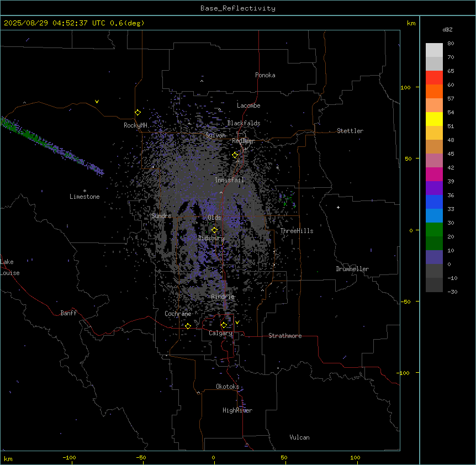Image resolution: width=476 pixels, height=465 pixels.
Task: Pick the darkest grey -30 to -10 dBZ swatch
Action: tap(434, 285)
